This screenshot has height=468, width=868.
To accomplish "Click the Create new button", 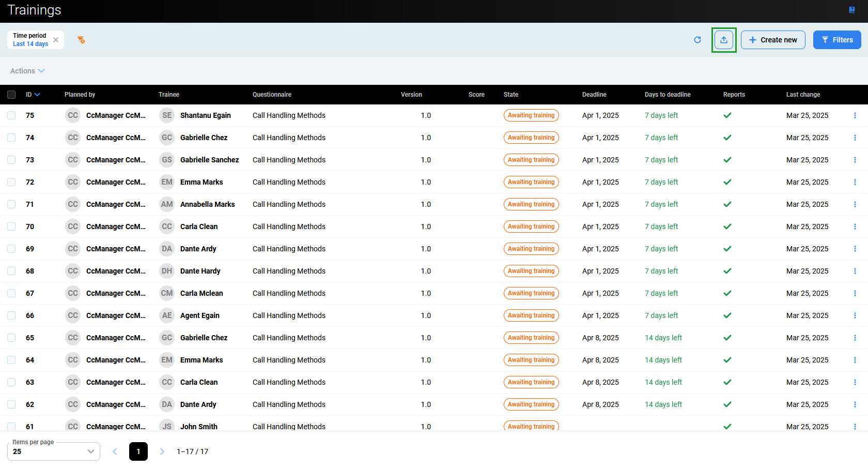I will (773, 40).
